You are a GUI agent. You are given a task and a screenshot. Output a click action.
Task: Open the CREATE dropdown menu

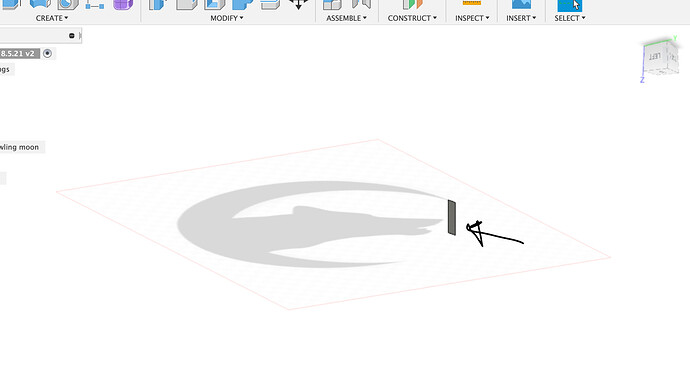[51, 18]
